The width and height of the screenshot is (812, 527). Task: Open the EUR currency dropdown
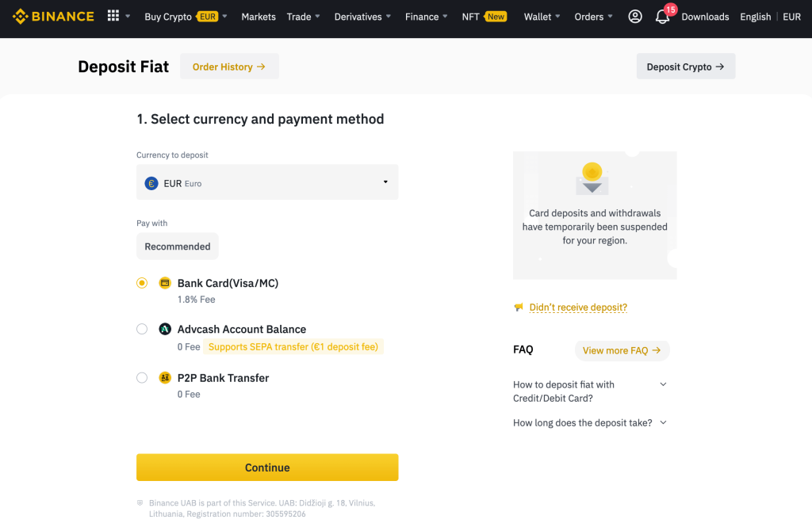click(267, 182)
